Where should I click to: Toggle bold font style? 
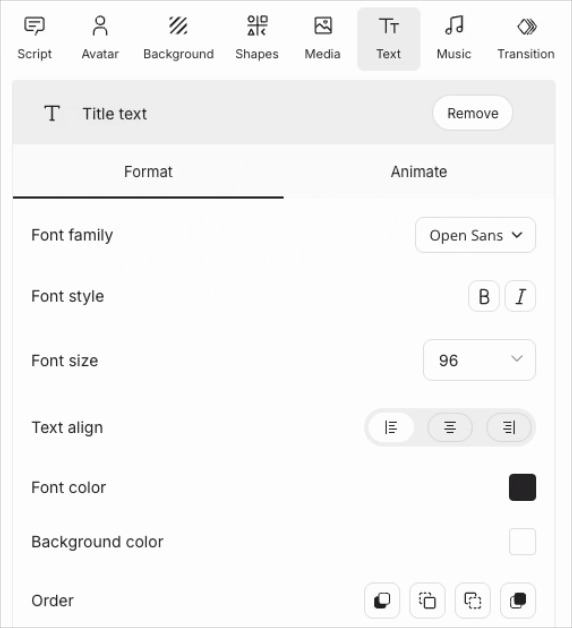pos(484,296)
